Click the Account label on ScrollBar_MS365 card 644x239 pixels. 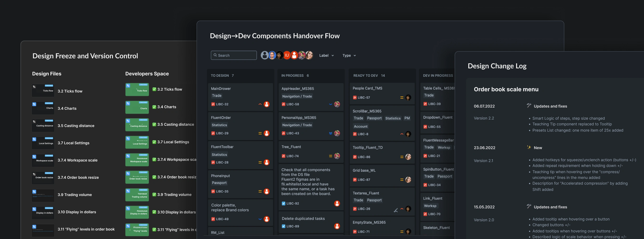(x=360, y=126)
